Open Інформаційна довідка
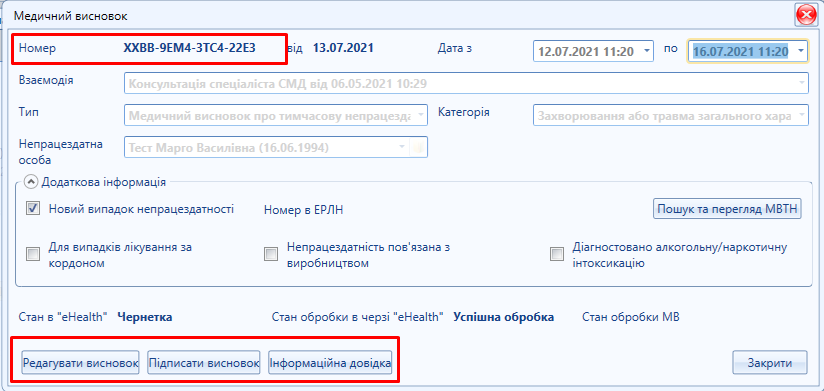 pyautogui.click(x=331, y=363)
